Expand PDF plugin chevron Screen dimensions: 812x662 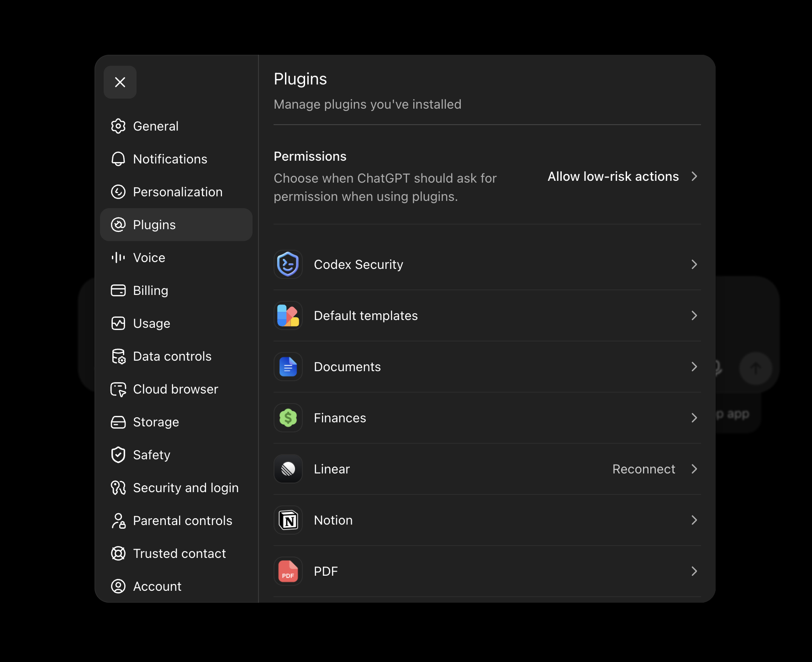[694, 571]
